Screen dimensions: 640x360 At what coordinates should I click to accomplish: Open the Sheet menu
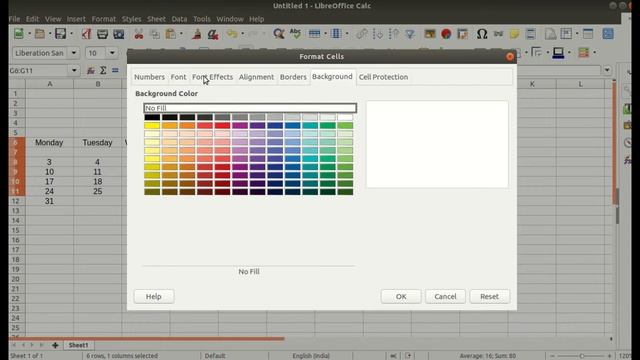[x=156, y=19]
